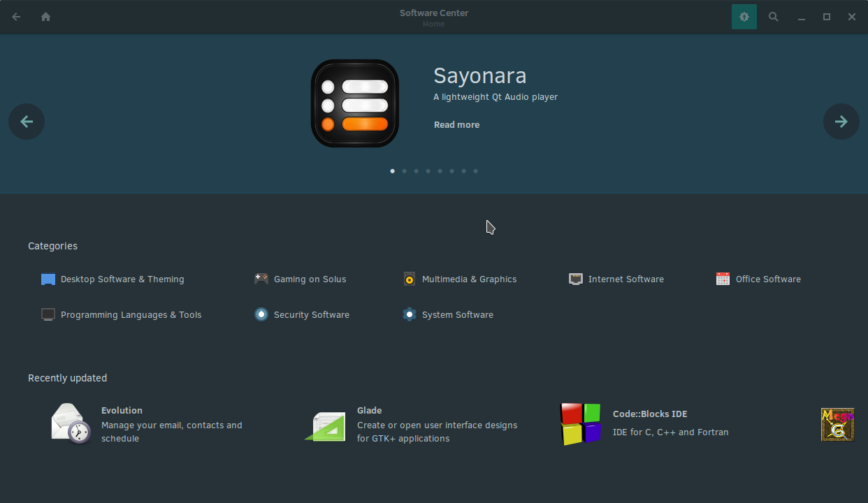Click the Glade green triangle icon
The width and height of the screenshot is (868, 503).
pyautogui.click(x=326, y=426)
